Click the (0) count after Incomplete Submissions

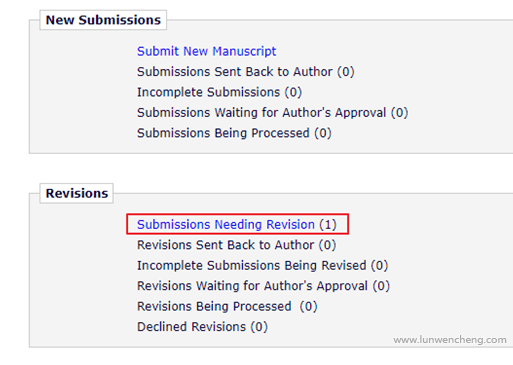point(293,92)
